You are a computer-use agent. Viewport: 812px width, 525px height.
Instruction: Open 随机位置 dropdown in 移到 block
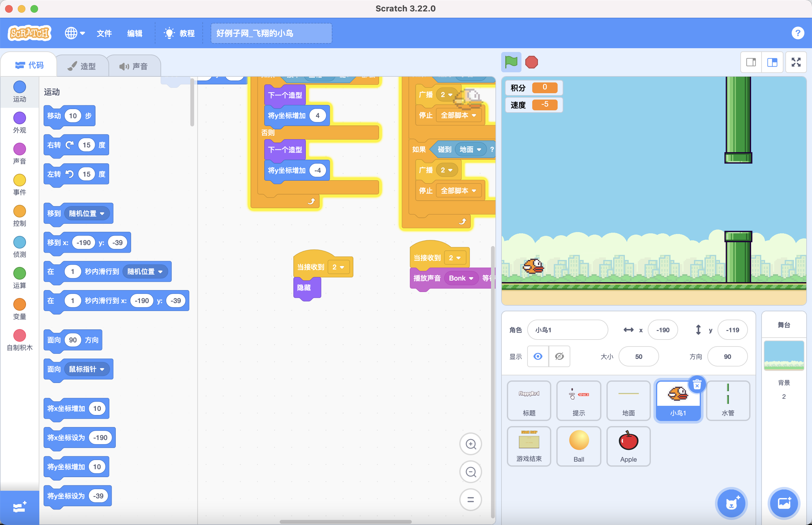[87, 213]
